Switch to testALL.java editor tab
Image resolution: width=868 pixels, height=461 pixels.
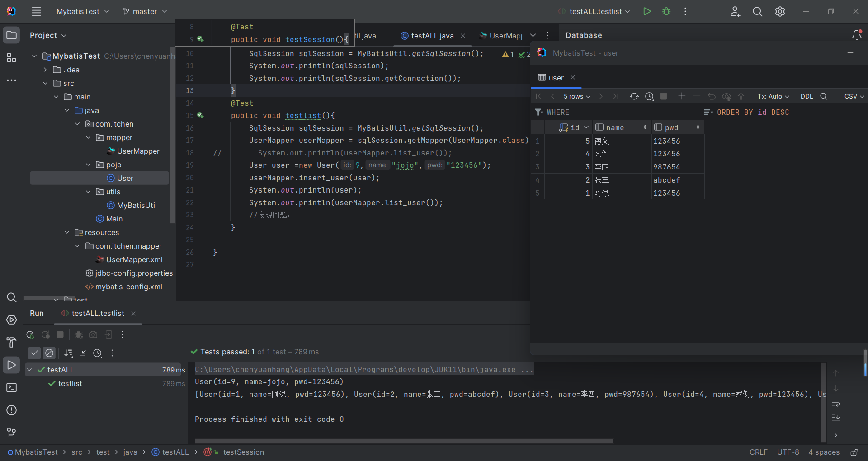(432, 36)
